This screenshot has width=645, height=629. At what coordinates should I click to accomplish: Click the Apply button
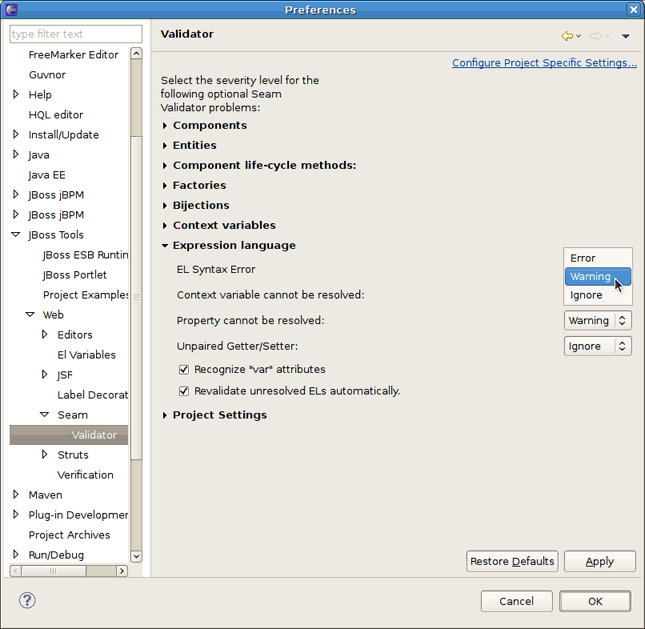coord(599,561)
